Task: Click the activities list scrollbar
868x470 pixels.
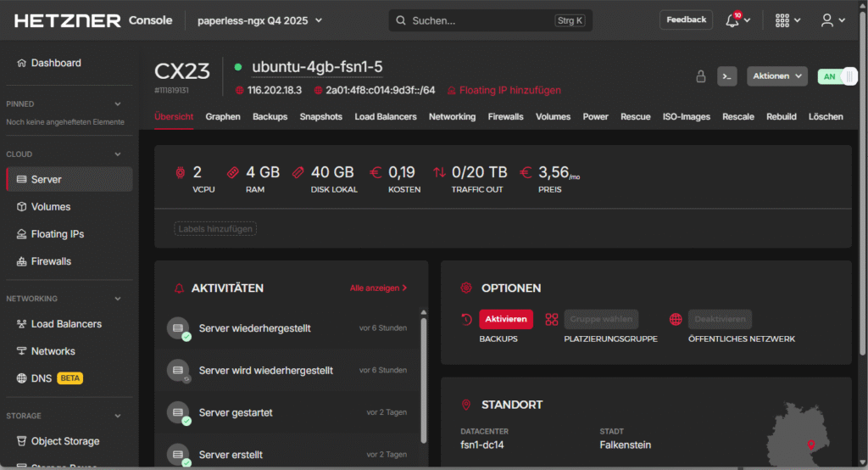Action: (x=424, y=373)
